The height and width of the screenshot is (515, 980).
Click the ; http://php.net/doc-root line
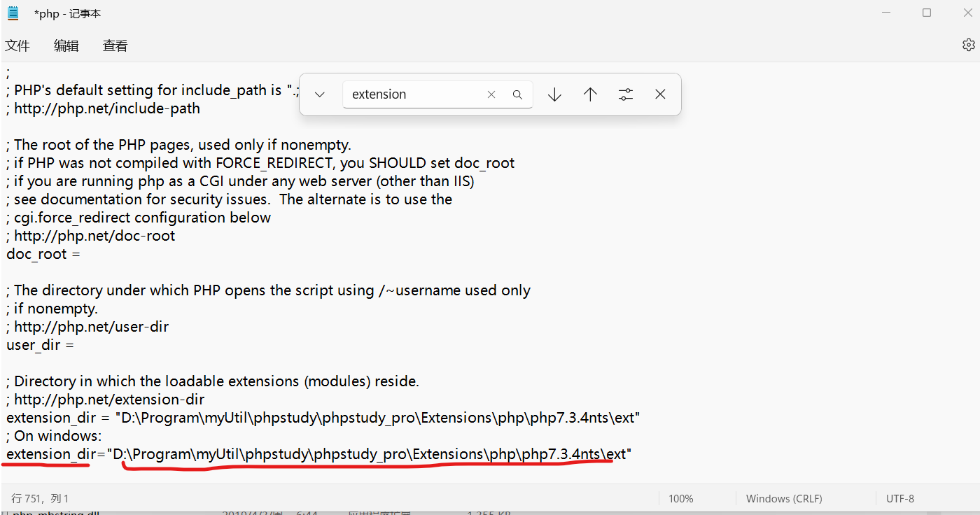pyautogui.click(x=91, y=236)
